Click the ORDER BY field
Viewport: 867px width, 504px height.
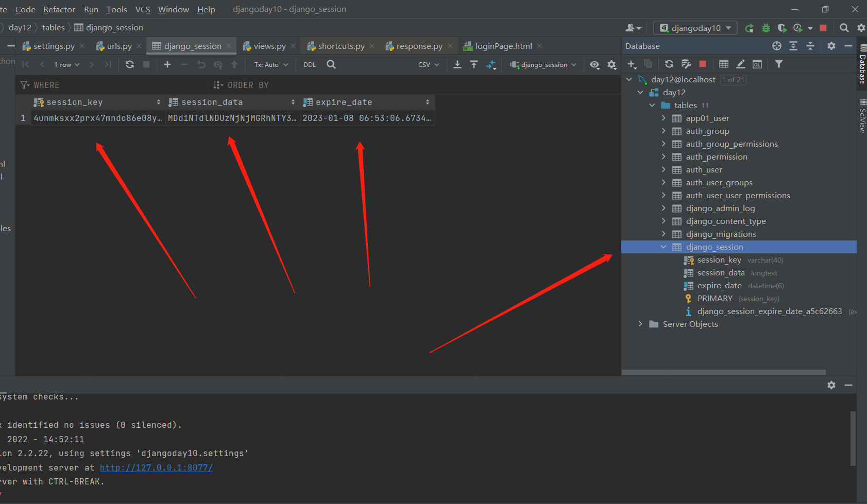pyautogui.click(x=415, y=85)
